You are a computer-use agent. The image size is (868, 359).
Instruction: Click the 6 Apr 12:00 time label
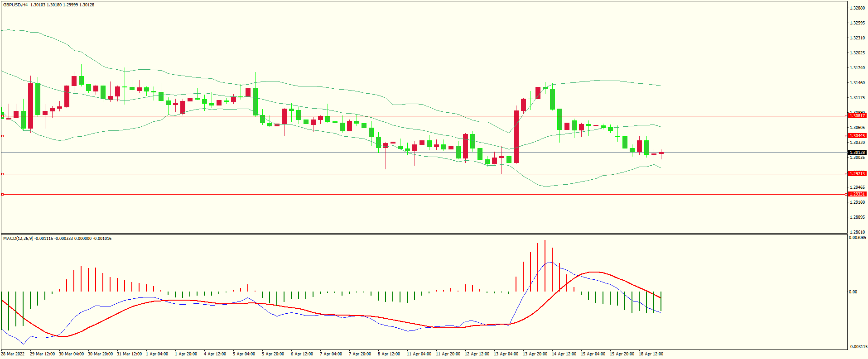(302, 354)
